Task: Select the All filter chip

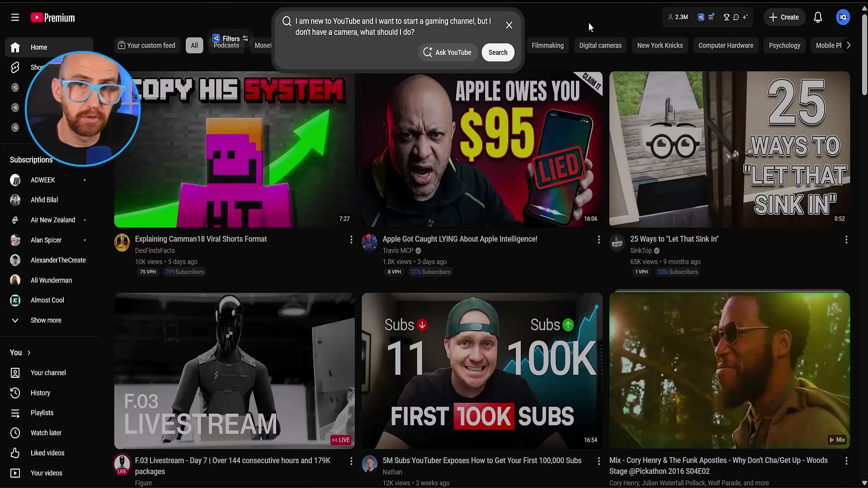Action: (x=194, y=45)
